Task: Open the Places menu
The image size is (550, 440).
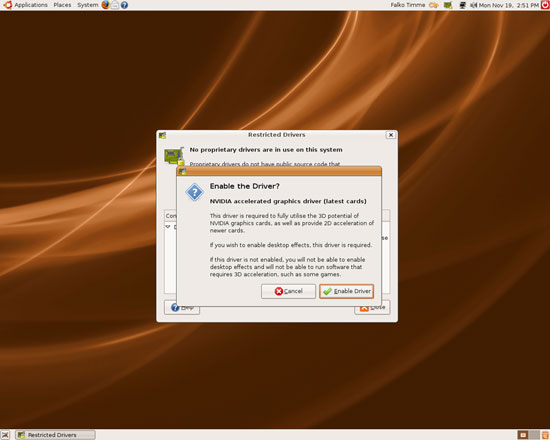Action: tap(62, 5)
